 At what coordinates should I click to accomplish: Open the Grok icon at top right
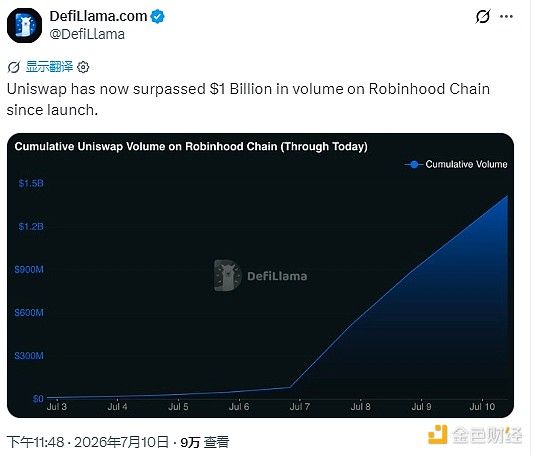coord(483,16)
